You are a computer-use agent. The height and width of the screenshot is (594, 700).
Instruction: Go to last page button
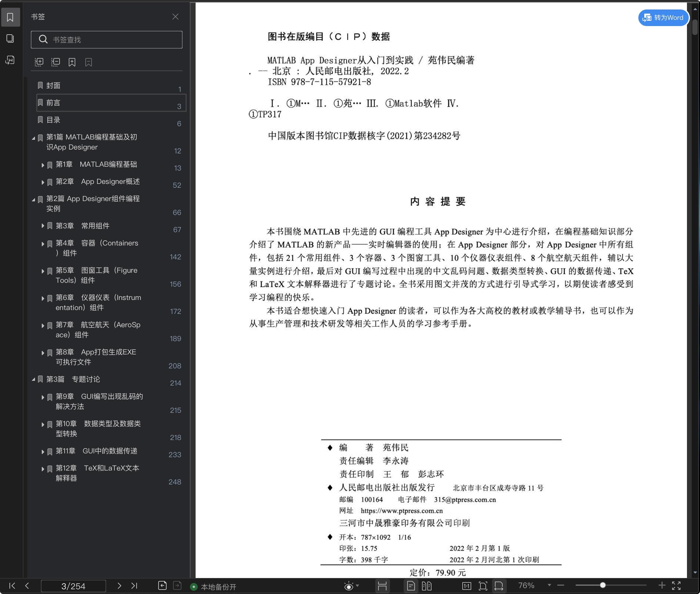pyautogui.click(x=134, y=586)
